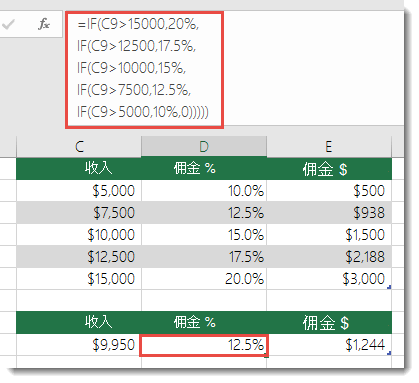Click the upper table 佣金 % header cell
Image resolution: width=419 pixels, height=383 pixels.
coord(204,168)
